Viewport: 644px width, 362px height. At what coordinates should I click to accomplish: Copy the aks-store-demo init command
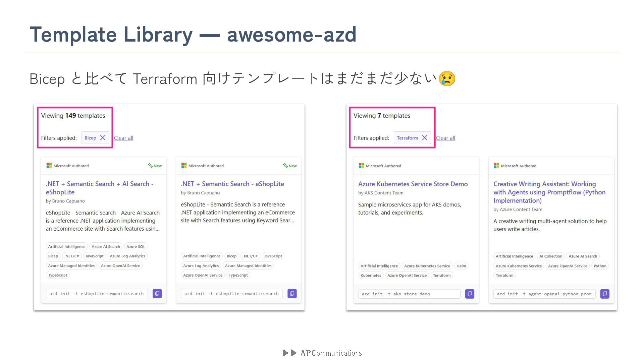tap(470, 294)
